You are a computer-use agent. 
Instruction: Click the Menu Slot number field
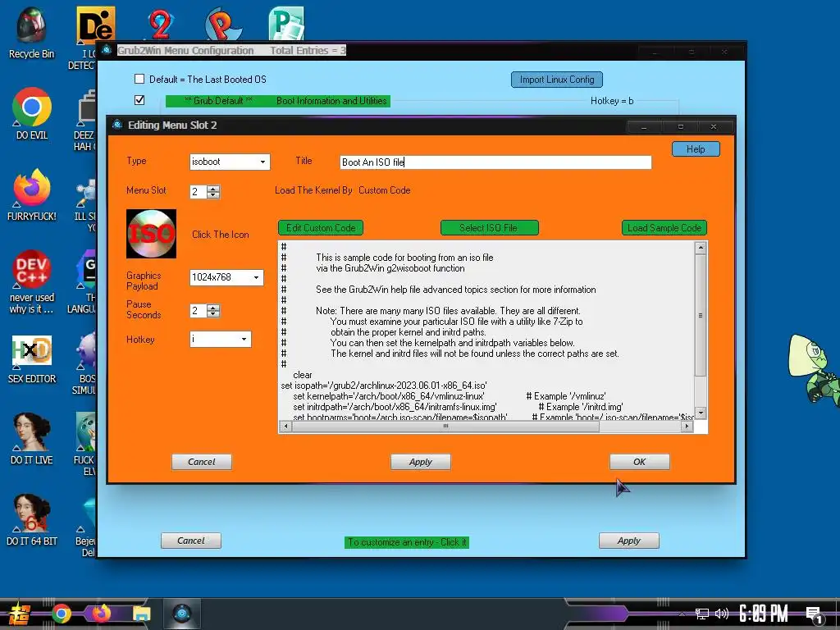point(199,192)
